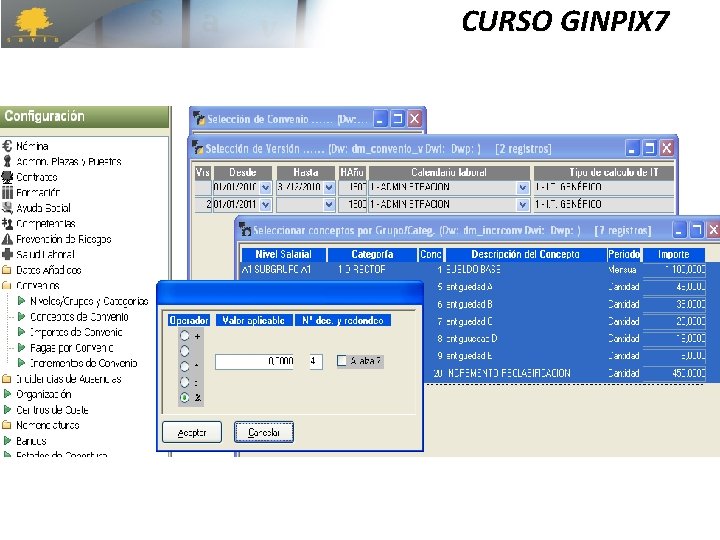This screenshot has height=540, width=720.
Task: Click the Convenios folder icon
Action: [7, 285]
